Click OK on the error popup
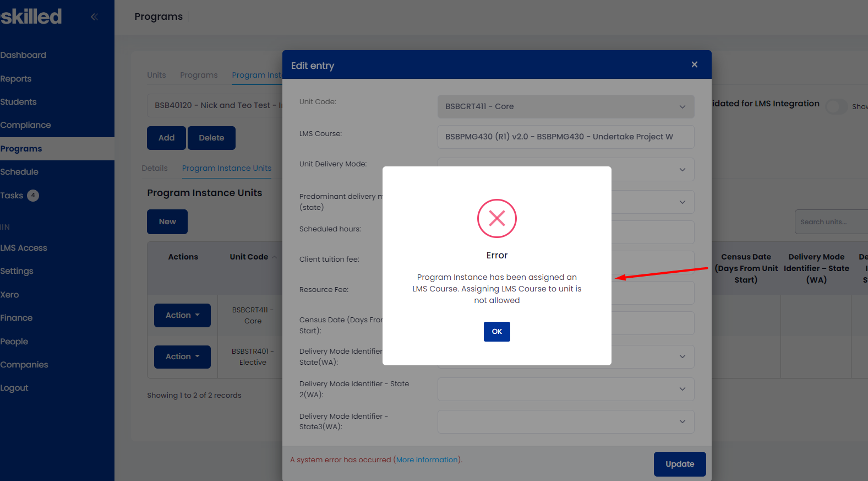Screen dimensions: 868x481 click(496, 332)
